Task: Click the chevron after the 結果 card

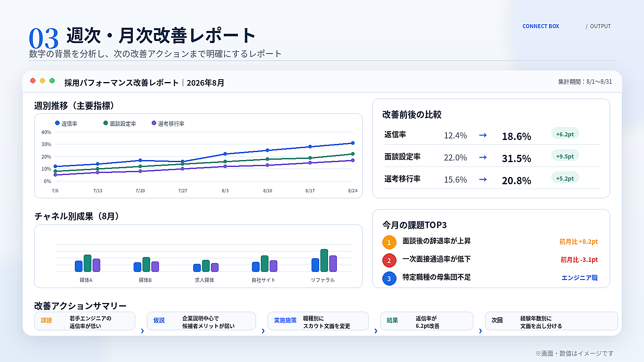Action: pyautogui.click(x=481, y=331)
